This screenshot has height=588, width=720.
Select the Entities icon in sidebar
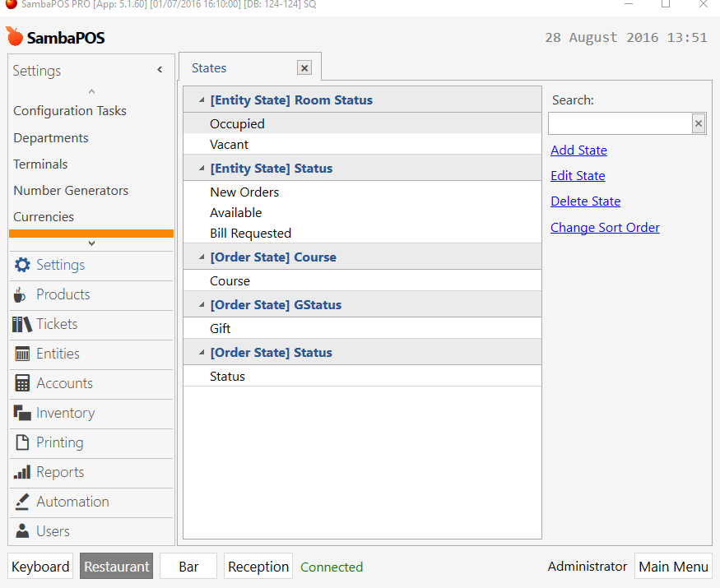(x=22, y=354)
